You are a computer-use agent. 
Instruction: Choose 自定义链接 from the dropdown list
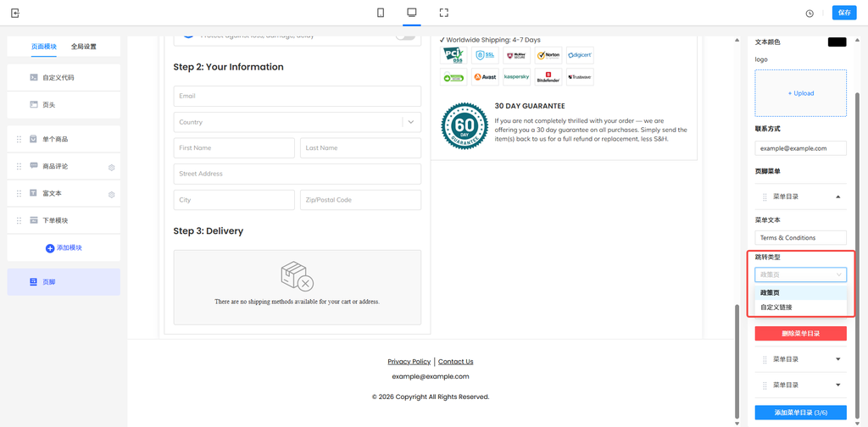[x=776, y=308]
